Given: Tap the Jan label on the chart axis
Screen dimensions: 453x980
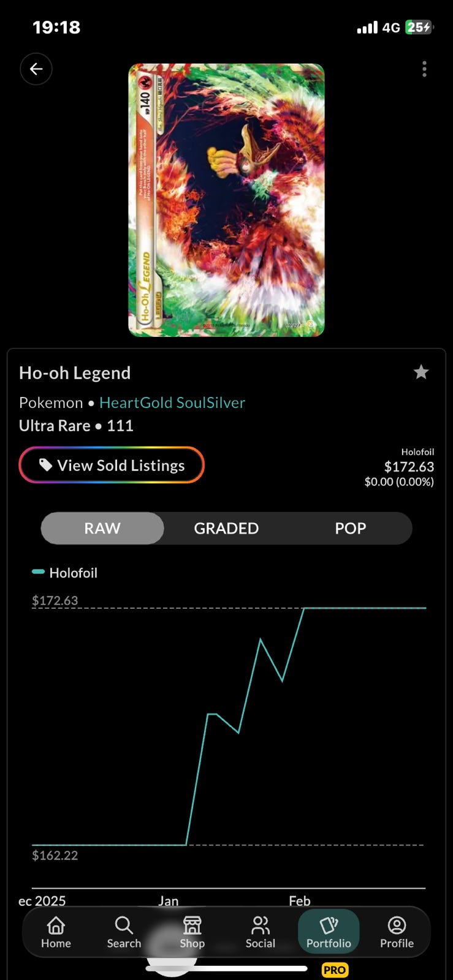Looking at the screenshot, I should [x=169, y=900].
